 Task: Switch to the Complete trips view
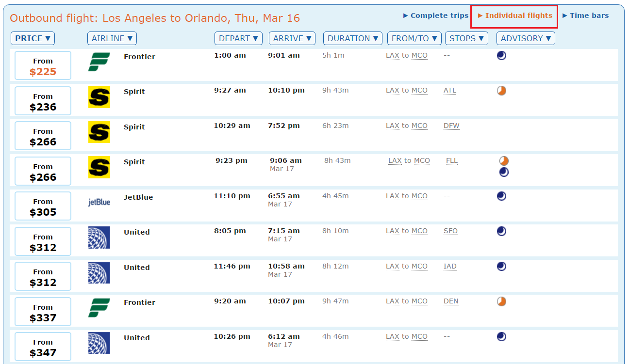tap(435, 15)
